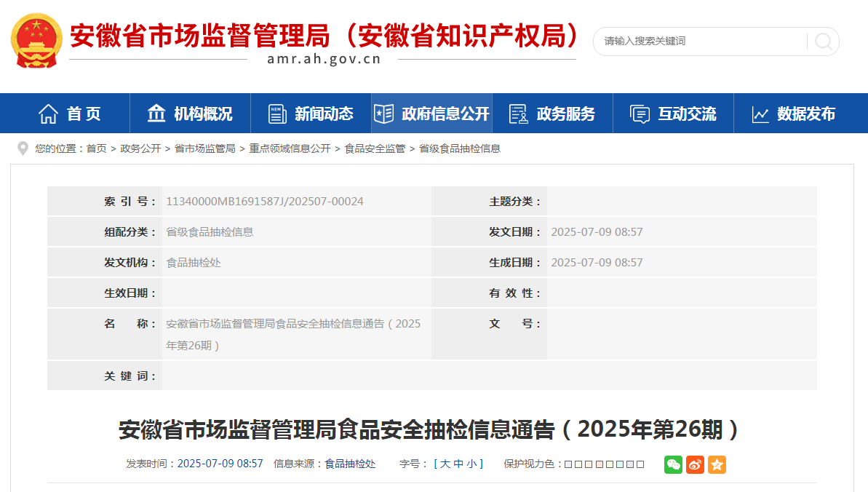Share article via WeChat icon

(673, 464)
